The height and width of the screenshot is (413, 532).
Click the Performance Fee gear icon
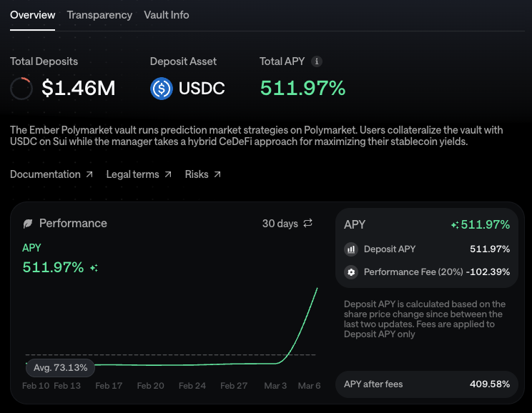[351, 272]
